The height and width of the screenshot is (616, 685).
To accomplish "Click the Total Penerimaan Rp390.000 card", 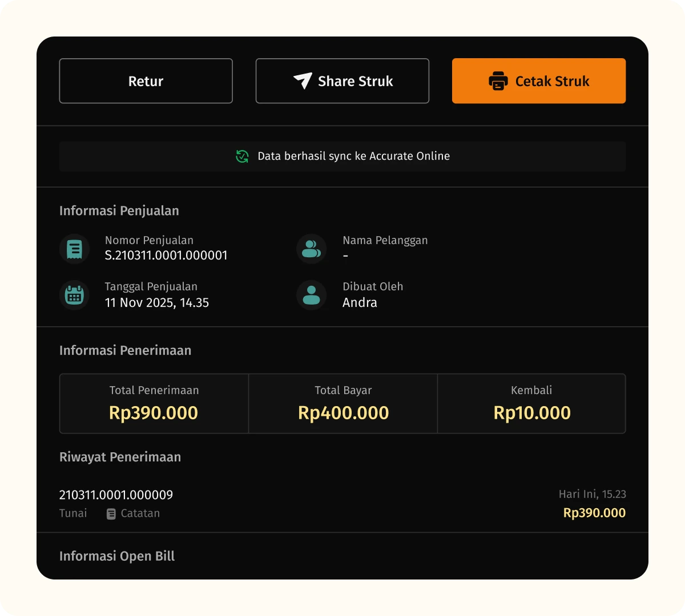I will click(154, 404).
